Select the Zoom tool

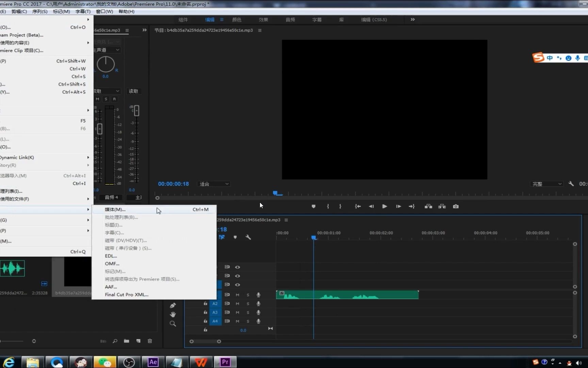coord(173,324)
